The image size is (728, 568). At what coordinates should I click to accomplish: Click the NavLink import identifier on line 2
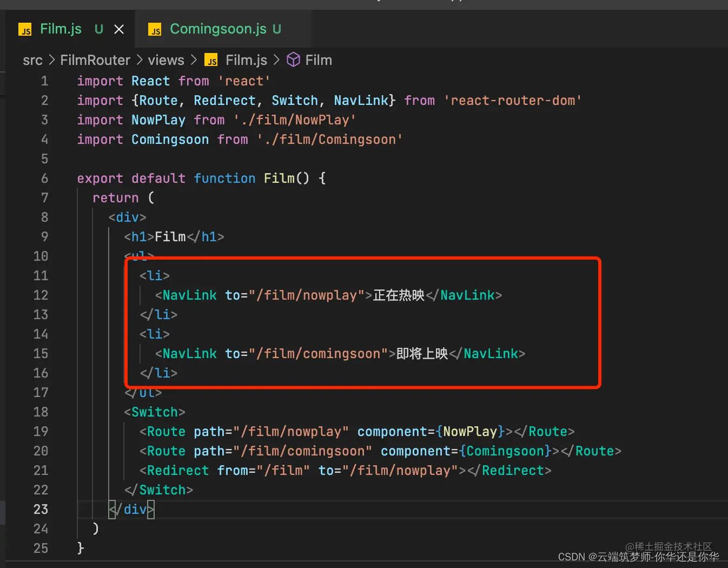361,101
